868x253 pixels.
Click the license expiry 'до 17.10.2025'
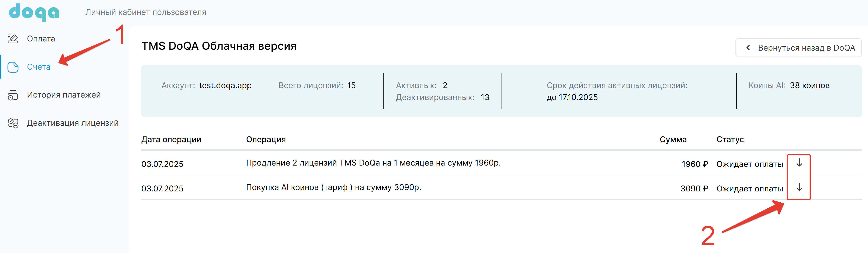pyautogui.click(x=572, y=98)
